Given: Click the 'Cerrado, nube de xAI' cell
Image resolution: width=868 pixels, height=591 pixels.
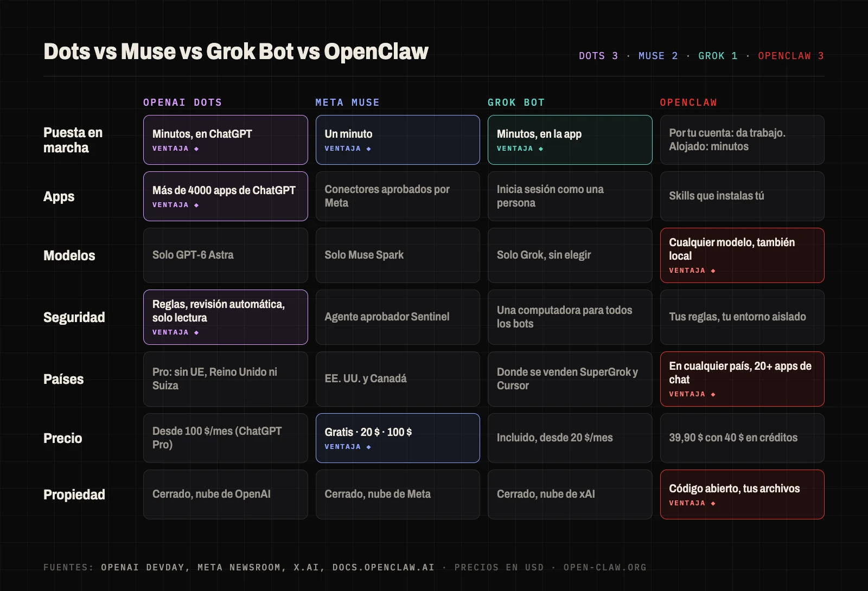Looking at the screenshot, I should [x=570, y=494].
